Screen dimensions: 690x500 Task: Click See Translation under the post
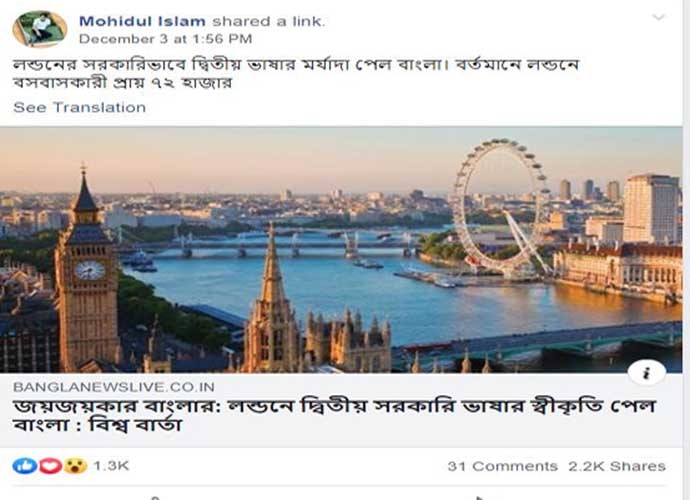(80, 107)
